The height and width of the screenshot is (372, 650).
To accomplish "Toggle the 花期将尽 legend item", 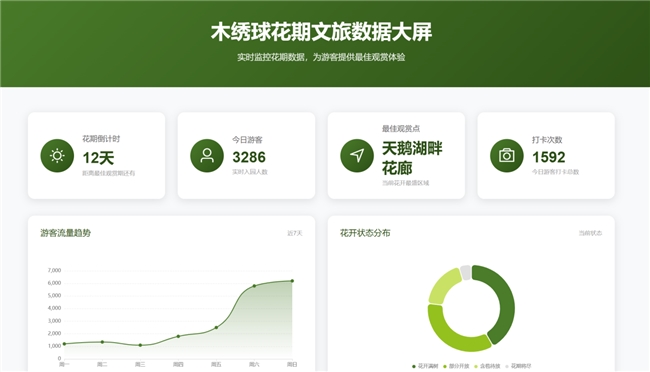I will pos(518,366).
